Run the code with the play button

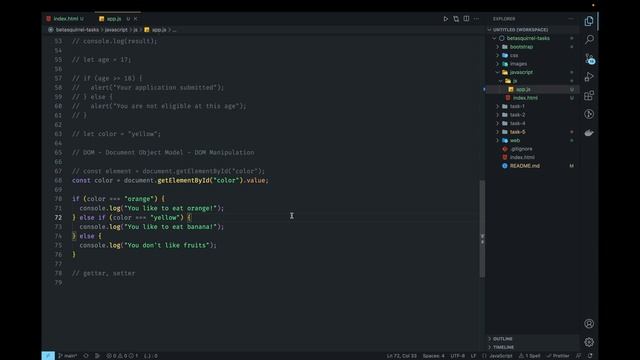(x=445, y=19)
